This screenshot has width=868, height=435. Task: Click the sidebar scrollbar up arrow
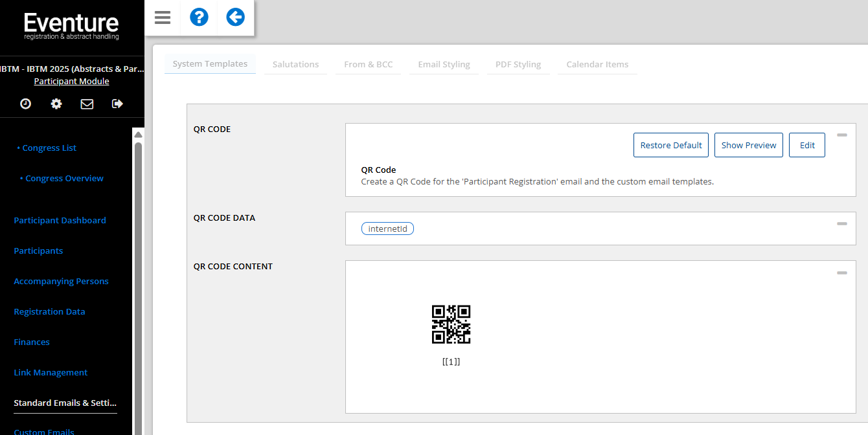pyautogui.click(x=138, y=135)
